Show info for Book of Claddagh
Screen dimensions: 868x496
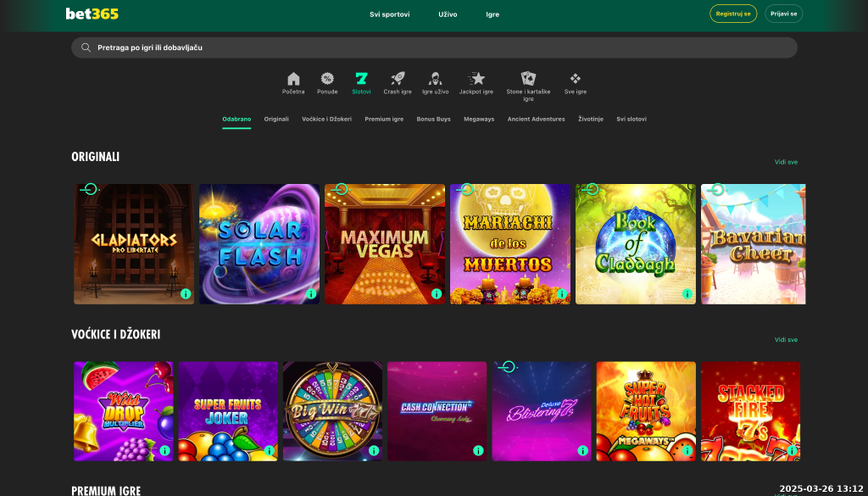[687, 294]
